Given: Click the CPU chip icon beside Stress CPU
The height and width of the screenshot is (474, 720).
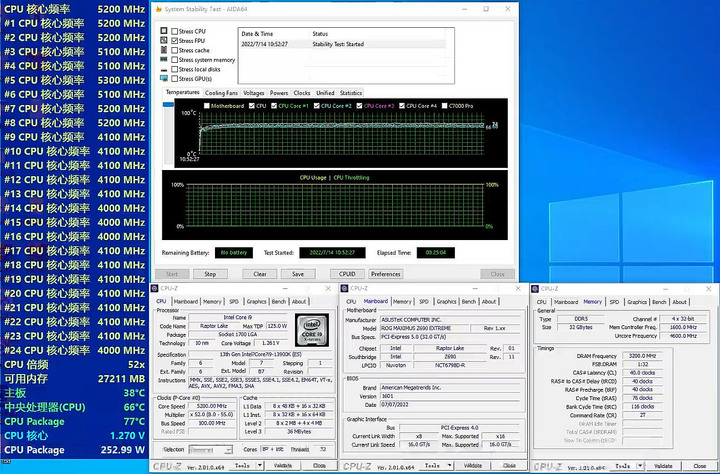Looking at the screenshot, I should pos(166,31).
